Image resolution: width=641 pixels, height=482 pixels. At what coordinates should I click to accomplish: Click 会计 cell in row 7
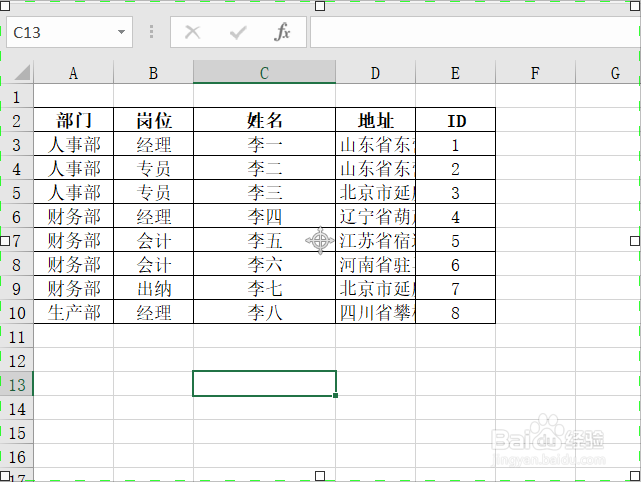(x=153, y=240)
